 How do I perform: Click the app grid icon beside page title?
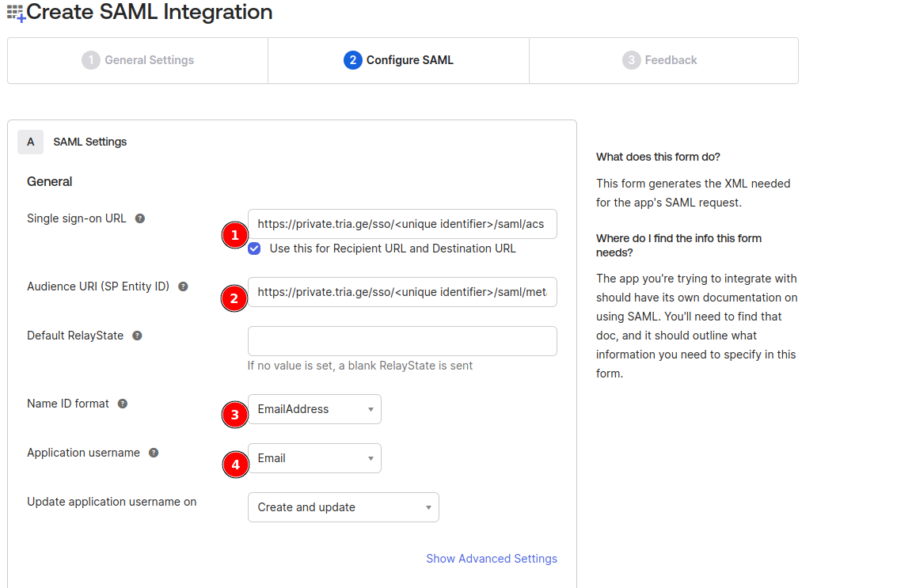(x=16, y=13)
